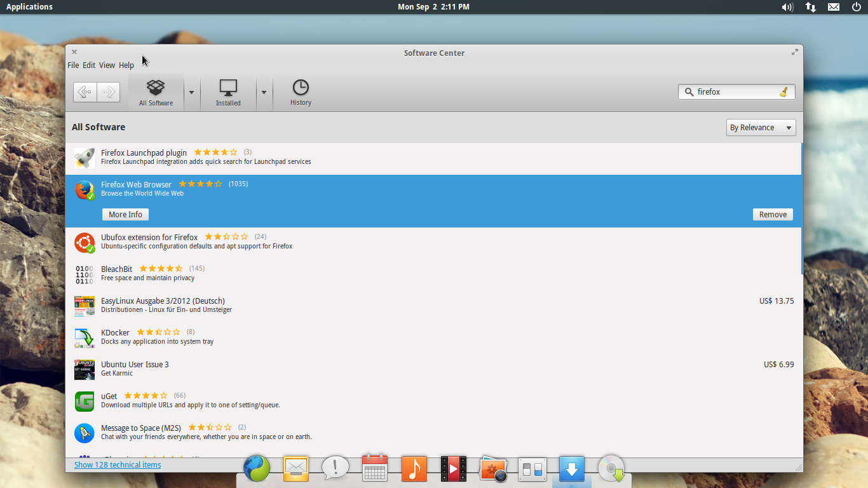This screenshot has width=868, height=488.
Task: Select the Ubufox extension for Firefox entry
Action: (x=433, y=242)
